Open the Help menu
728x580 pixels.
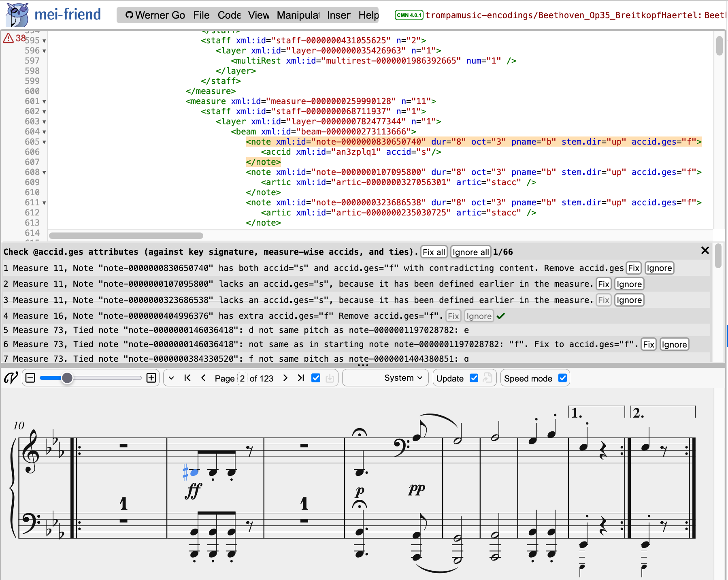[x=368, y=15]
